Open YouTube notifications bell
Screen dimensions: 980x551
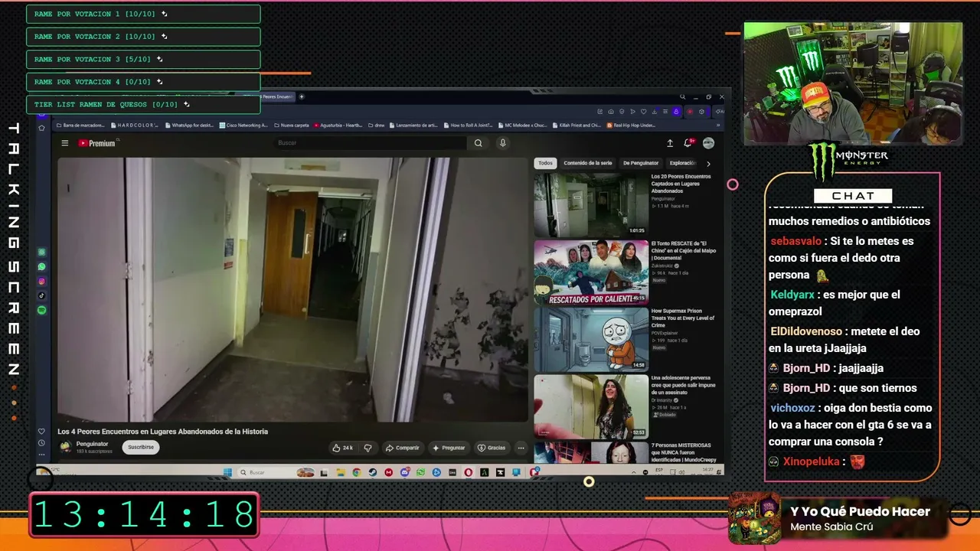688,143
